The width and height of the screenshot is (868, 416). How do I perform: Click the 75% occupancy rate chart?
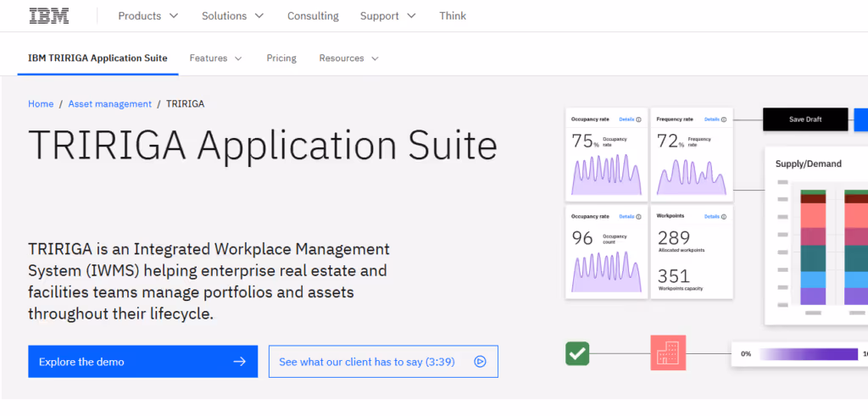tap(607, 175)
